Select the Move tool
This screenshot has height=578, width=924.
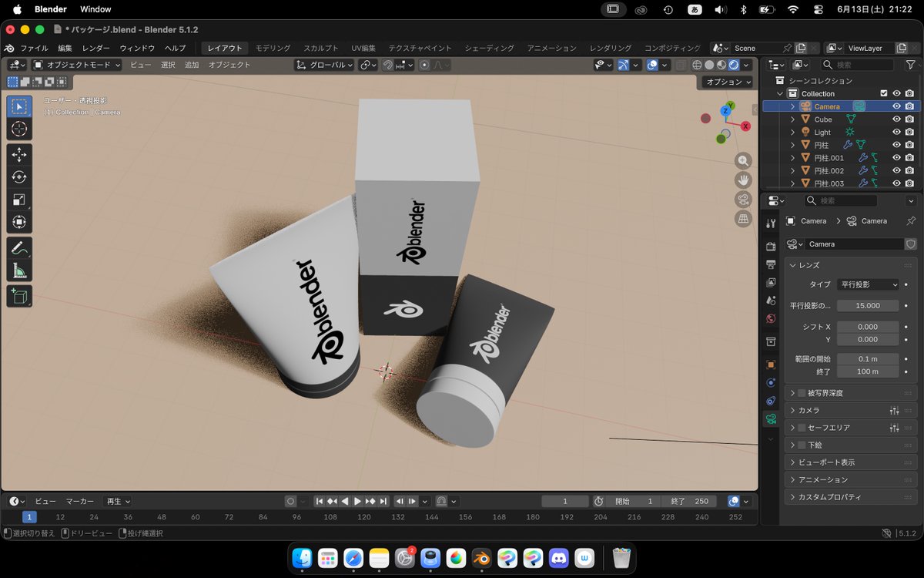pyautogui.click(x=19, y=155)
